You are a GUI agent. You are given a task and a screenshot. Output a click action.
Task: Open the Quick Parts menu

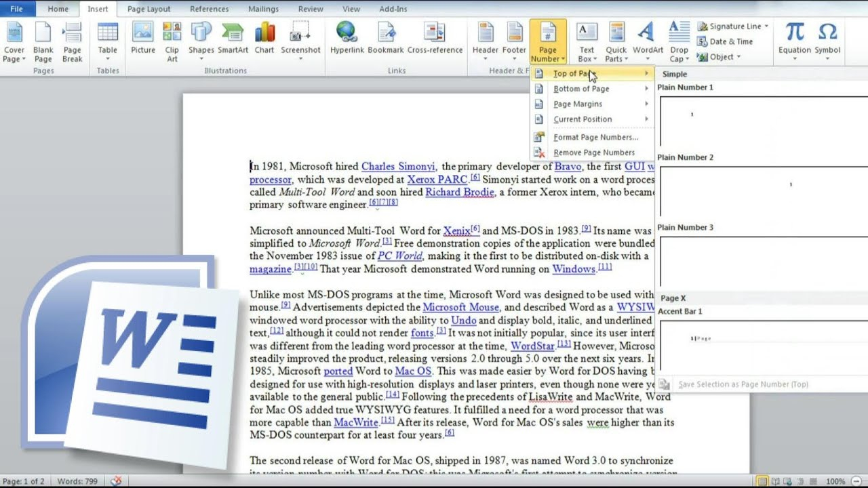tap(616, 42)
